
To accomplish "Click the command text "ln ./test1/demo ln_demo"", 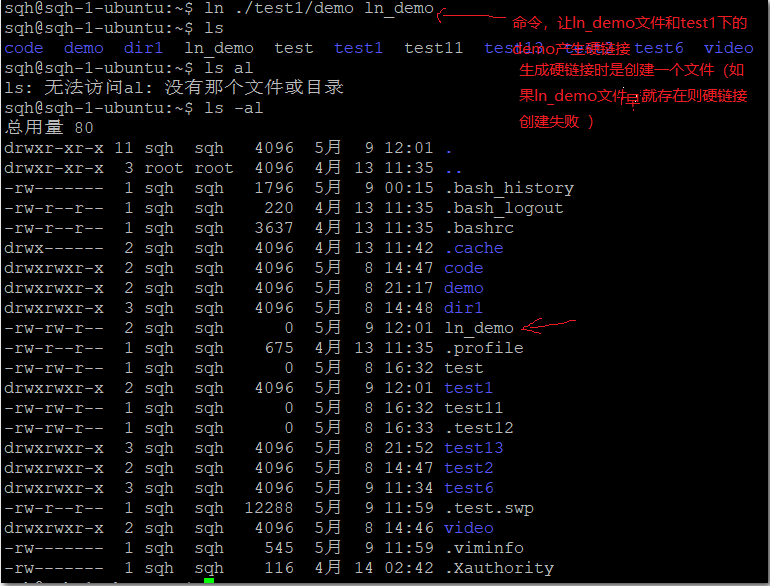I will [x=319, y=8].
